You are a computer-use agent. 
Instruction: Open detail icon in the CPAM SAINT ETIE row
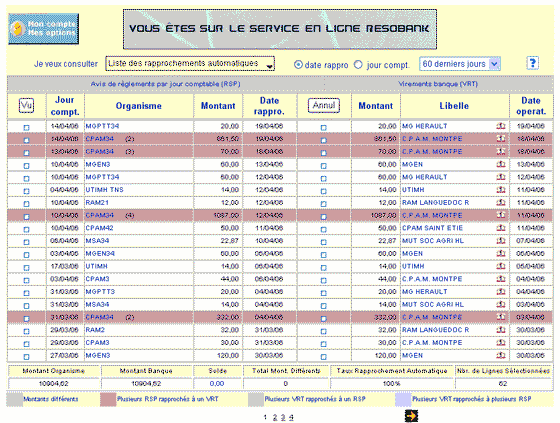click(x=501, y=228)
